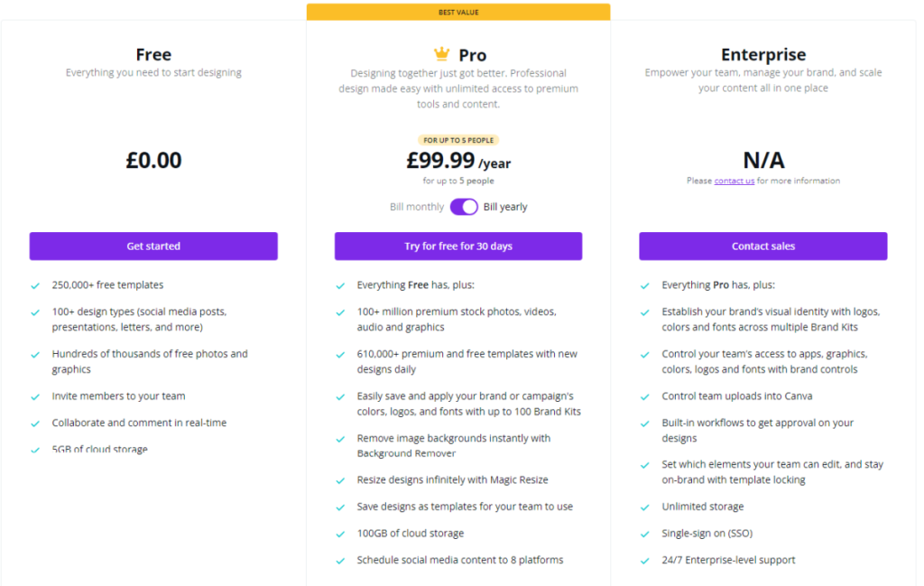Click checkmark beside 250,000+ free templates

(35, 285)
